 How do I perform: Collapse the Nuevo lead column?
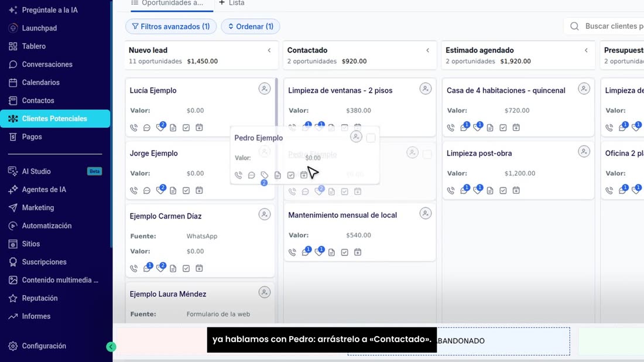269,50
